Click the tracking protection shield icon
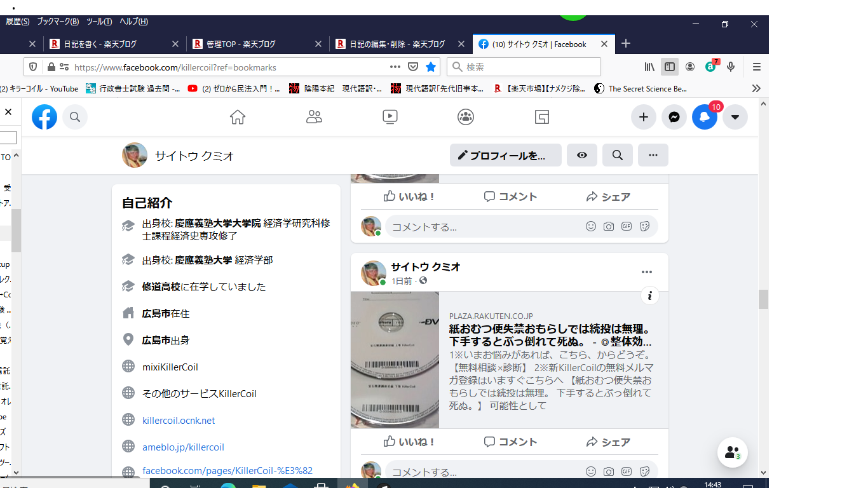This screenshot has height=488, width=868. tap(34, 67)
